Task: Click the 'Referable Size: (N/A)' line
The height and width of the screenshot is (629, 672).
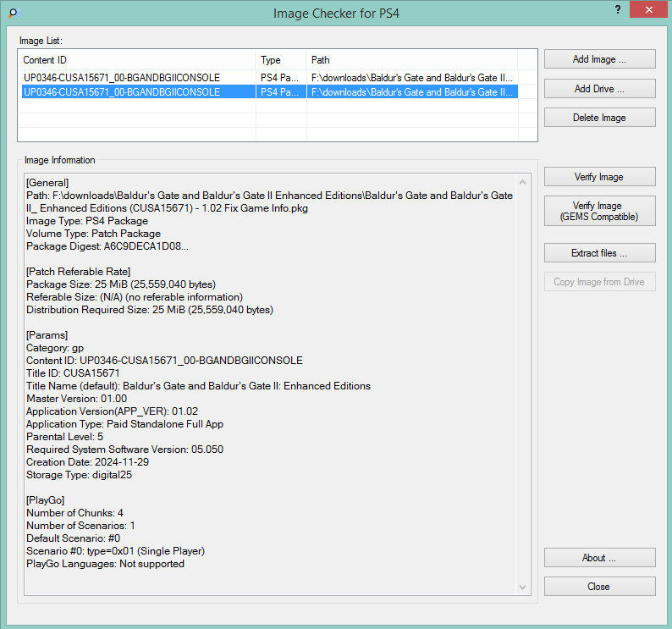Action: coord(135,297)
